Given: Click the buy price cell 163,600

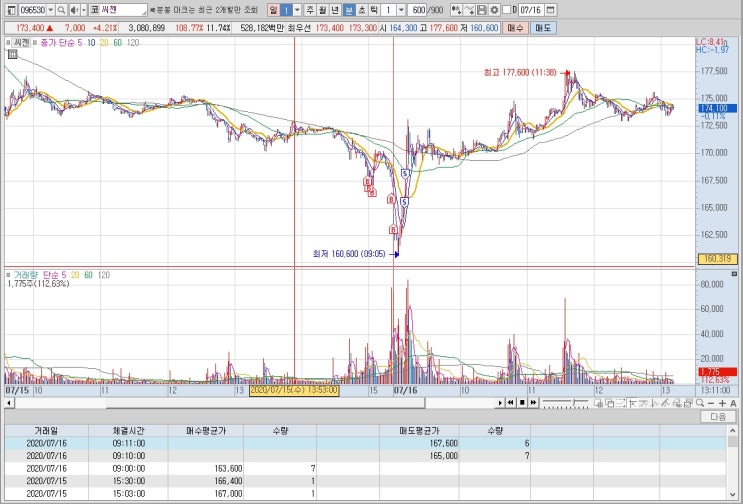Looking at the screenshot, I should pyautogui.click(x=206, y=468).
